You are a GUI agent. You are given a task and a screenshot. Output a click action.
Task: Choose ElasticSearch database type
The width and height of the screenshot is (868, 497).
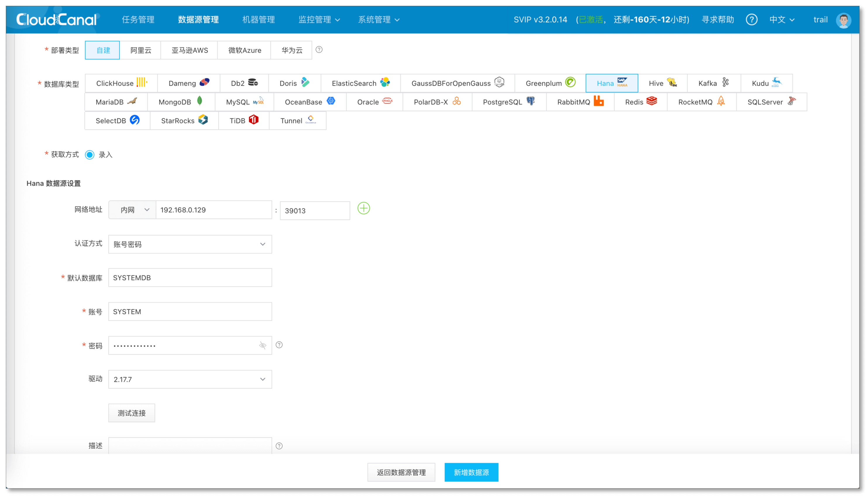point(360,83)
